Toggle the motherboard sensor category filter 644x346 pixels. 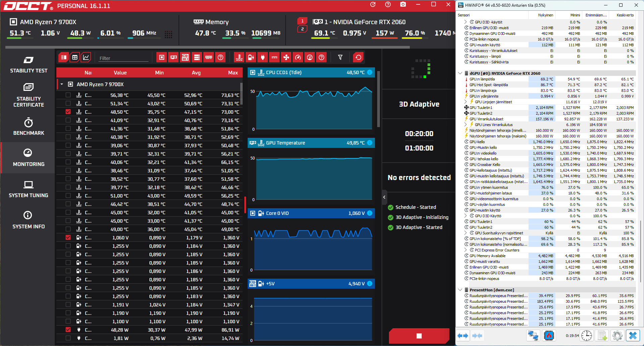(185, 57)
